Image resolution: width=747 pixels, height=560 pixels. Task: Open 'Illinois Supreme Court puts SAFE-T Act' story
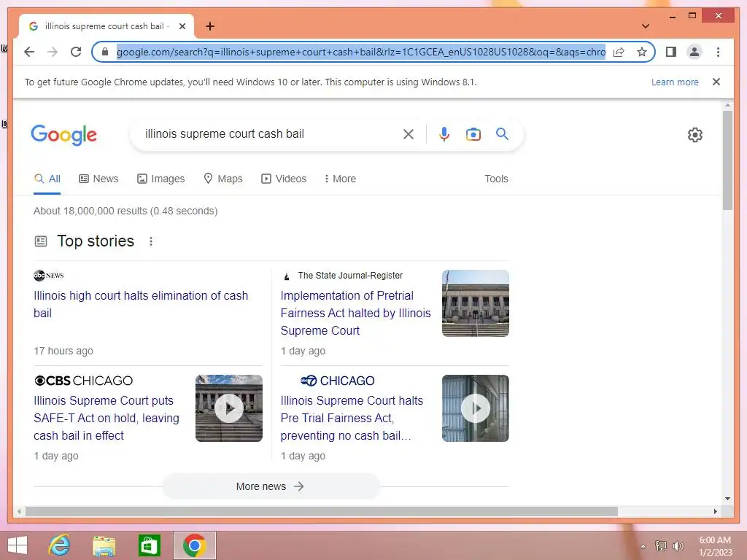pyautogui.click(x=107, y=418)
